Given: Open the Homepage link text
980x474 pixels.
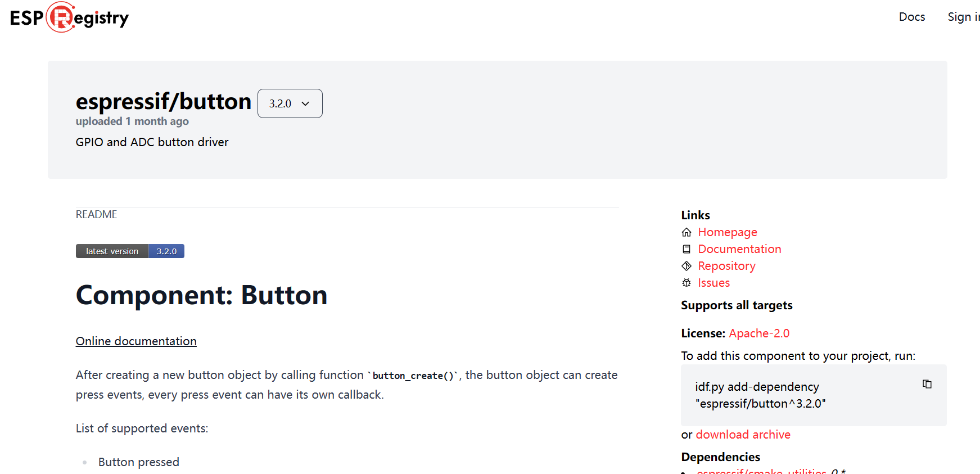Looking at the screenshot, I should tap(727, 232).
